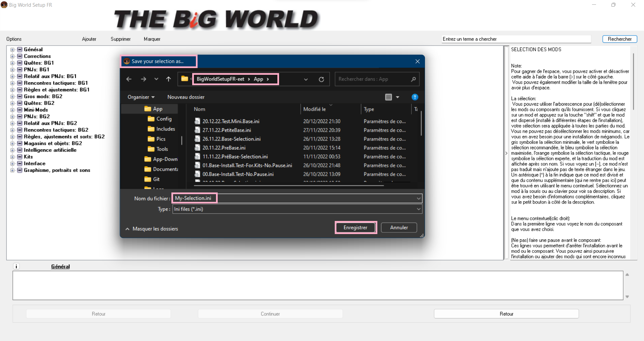
Task: Open the Config folder
Action: coord(160,119)
